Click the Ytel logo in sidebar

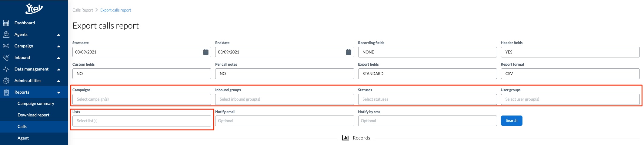point(34,9)
